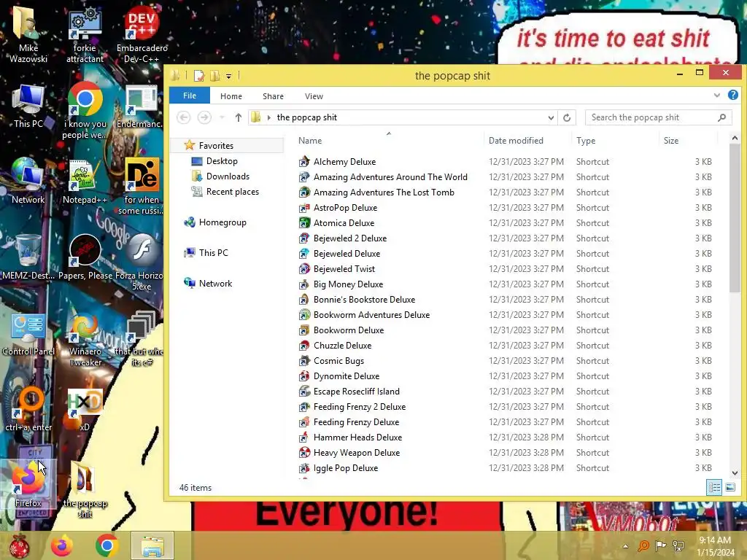Viewport: 747px width, 560px height.
Task: Launch the xD HxD editor shortcut
Action: [x=85, y=408]
